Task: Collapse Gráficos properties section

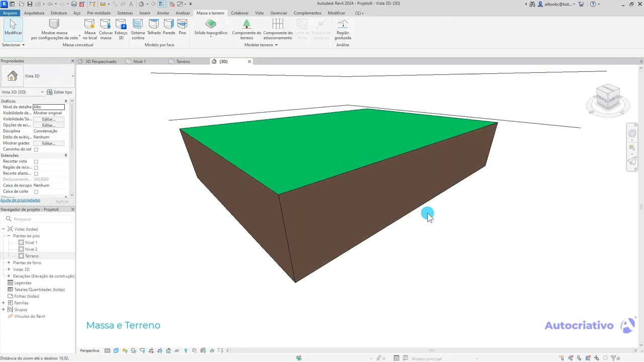Action: 66,101
